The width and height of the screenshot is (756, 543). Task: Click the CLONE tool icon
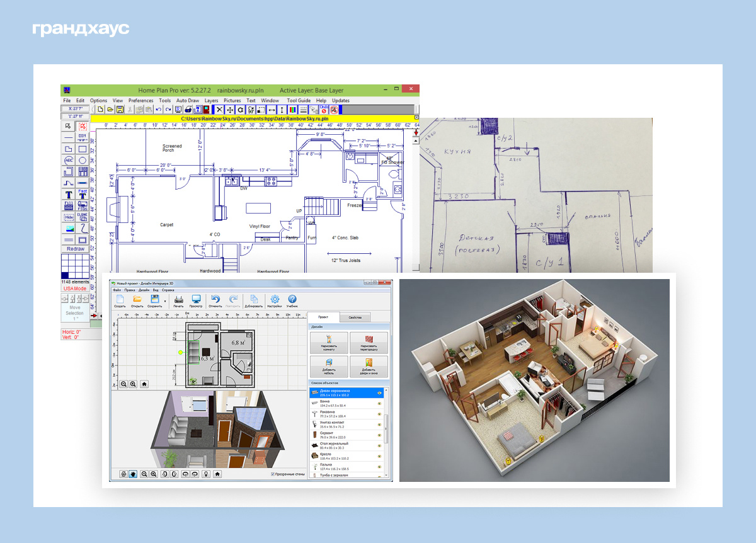pos(83,217)
